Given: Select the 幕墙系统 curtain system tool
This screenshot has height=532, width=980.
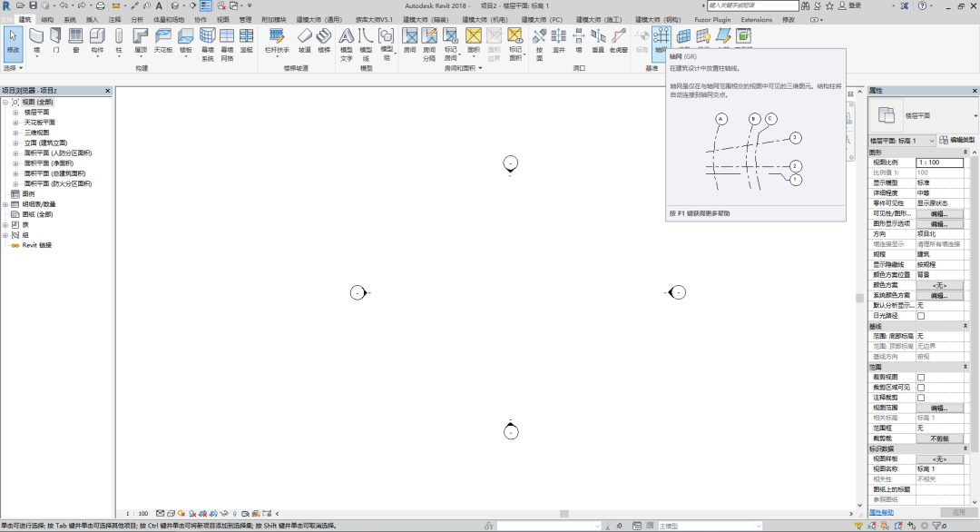Looking at the screenshot, I should [x=208, y=44].
